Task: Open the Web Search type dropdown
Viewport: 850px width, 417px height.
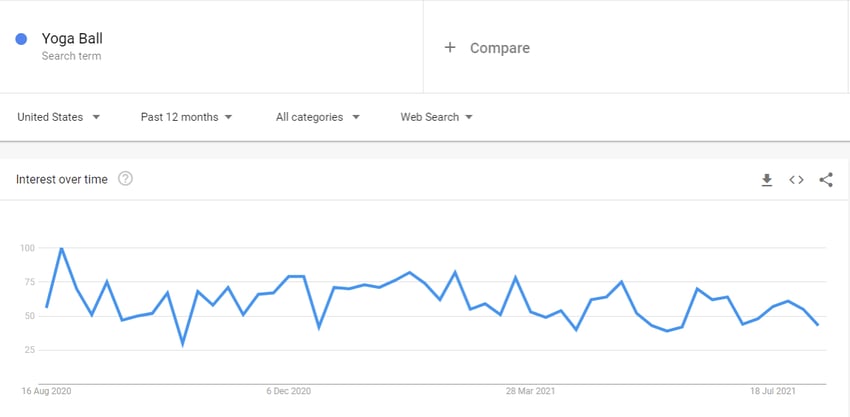Action: 436,117
